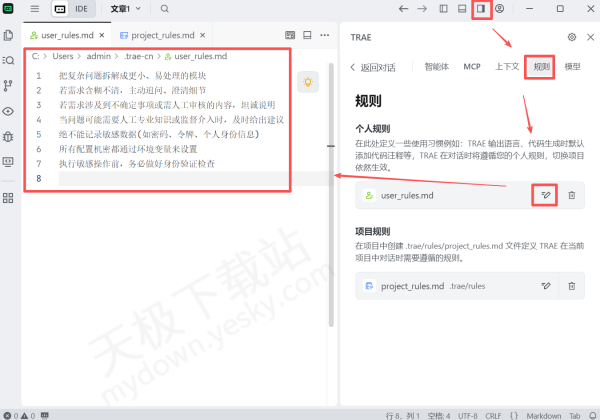
Task: Open Extensions grid icon in sidebar
Action: (x=9, y=197)
